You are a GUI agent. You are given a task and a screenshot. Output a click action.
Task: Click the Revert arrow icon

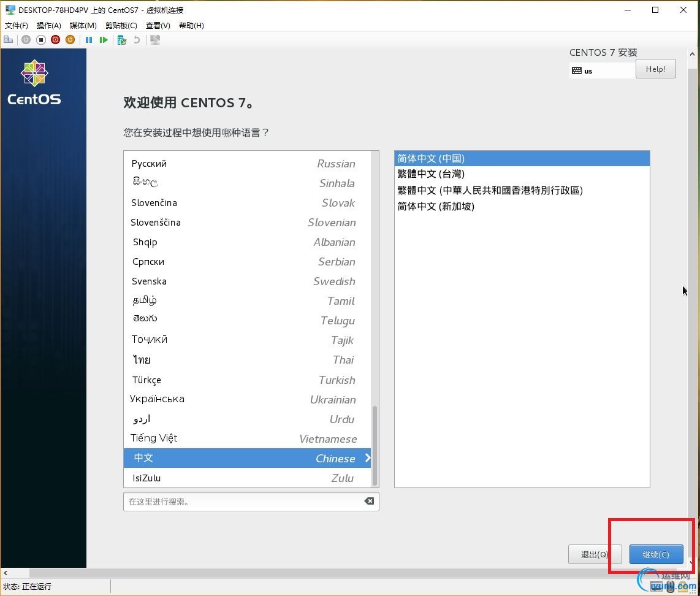[x=137, y=40]
